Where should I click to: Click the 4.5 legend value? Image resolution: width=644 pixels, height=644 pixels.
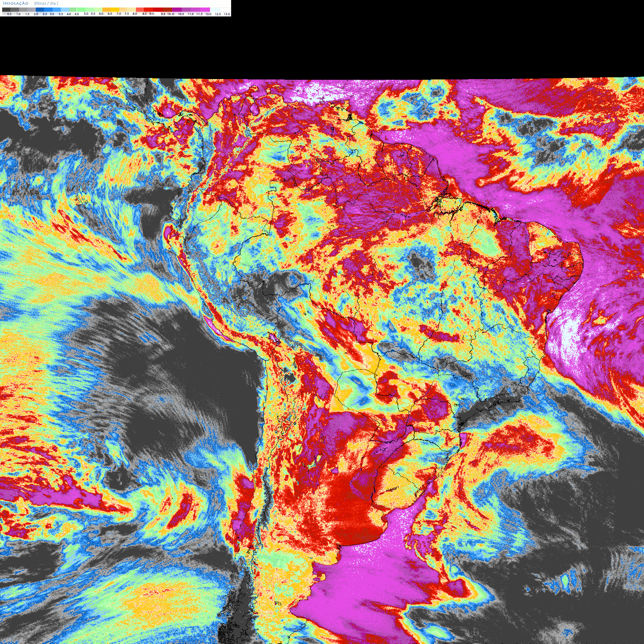(77, 14)
